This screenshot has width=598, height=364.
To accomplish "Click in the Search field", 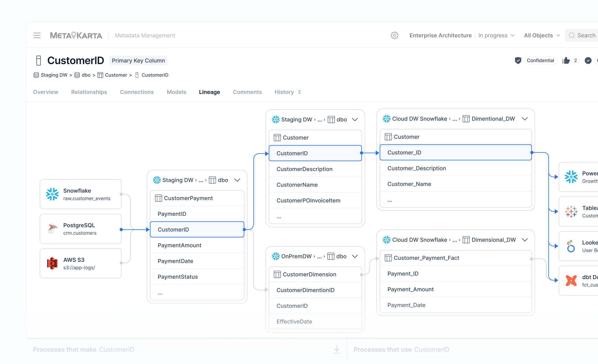I will pos(581,35).
